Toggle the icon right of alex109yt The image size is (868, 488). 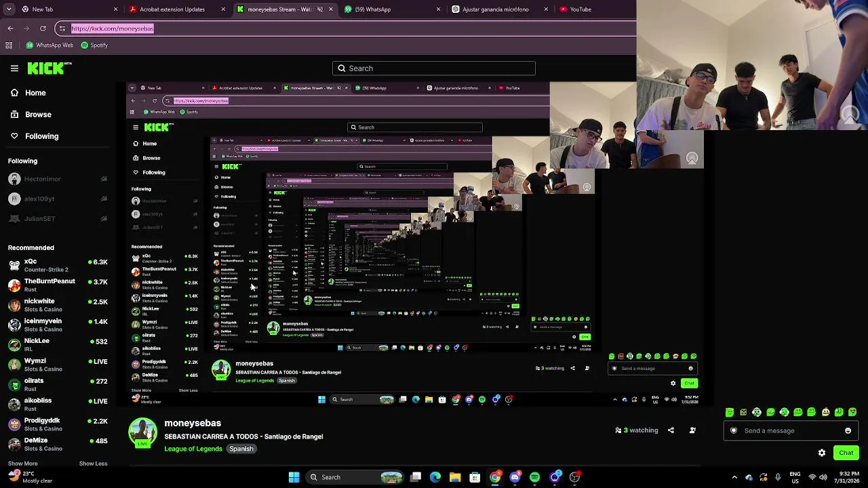pyautogui.click(x=104, y=199)
